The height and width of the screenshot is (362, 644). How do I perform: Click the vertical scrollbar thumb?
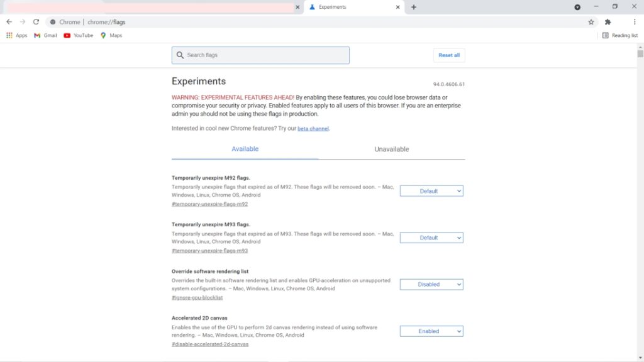[x=640, y=54]
